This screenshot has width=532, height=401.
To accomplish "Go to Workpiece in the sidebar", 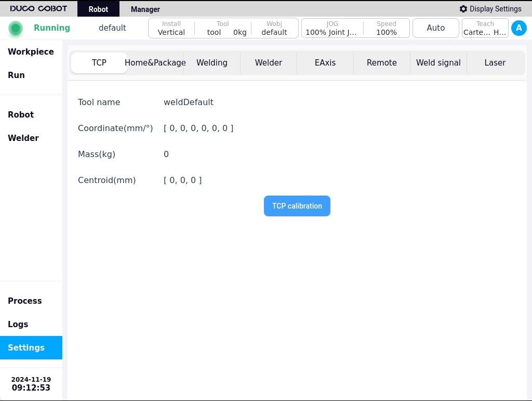I will 31,51.
